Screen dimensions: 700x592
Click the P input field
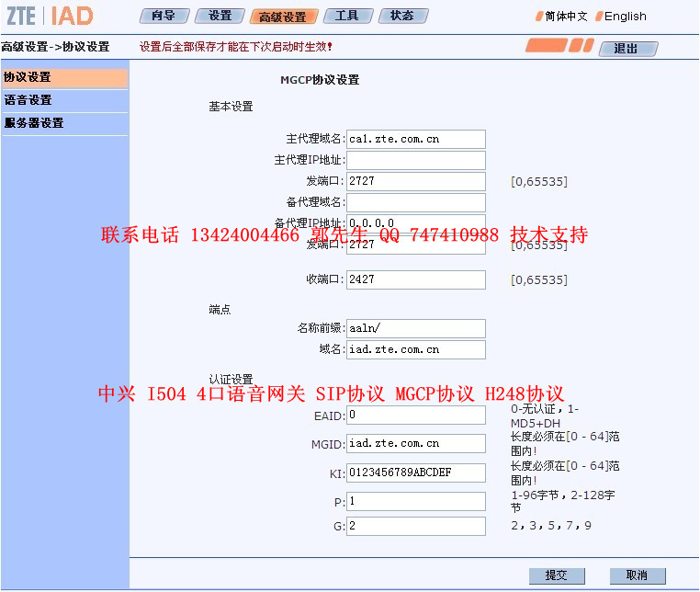click(416, 501)
